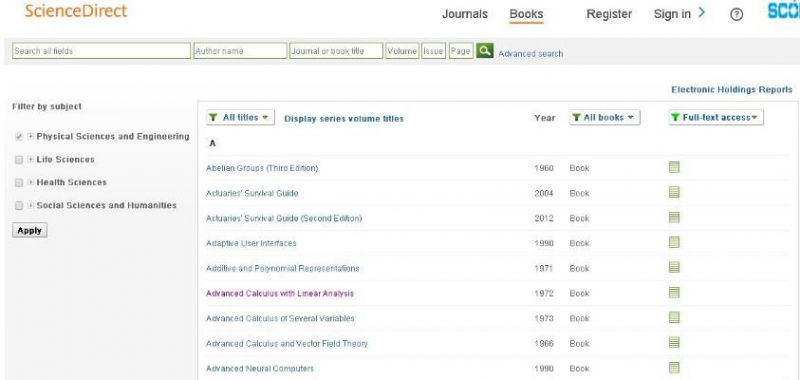Click the Volume input field
The image size is (800, 380).
tap(402, 51)
